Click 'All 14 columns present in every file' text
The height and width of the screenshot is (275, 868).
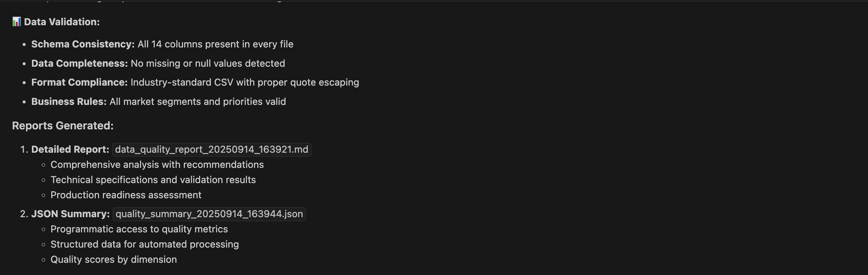[x=215, y=44]
